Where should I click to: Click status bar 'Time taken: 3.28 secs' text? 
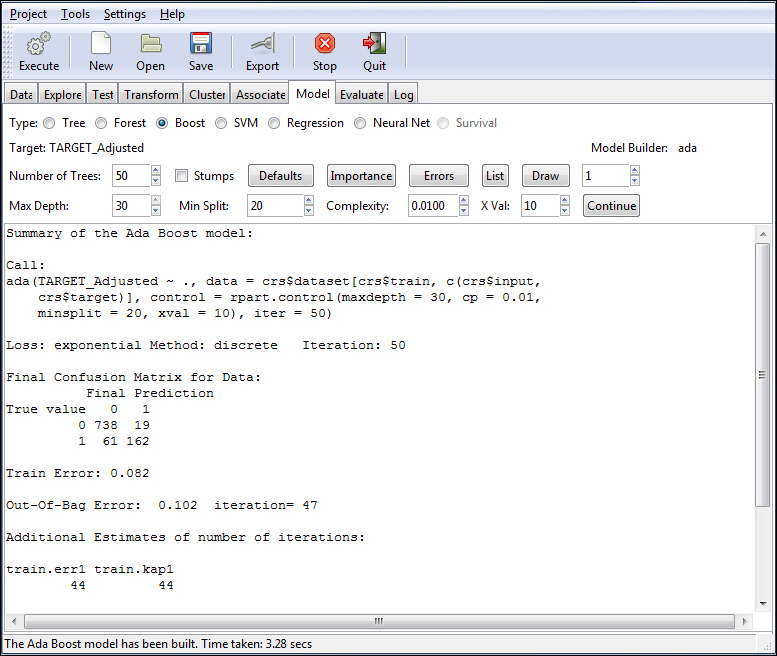pos(257,644)
